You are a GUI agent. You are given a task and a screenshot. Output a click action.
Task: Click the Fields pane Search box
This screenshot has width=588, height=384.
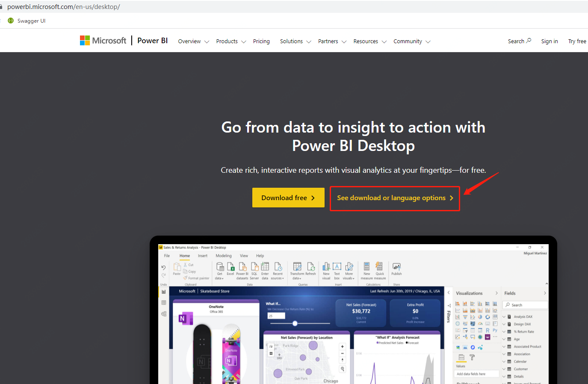(x=525, y=305)
